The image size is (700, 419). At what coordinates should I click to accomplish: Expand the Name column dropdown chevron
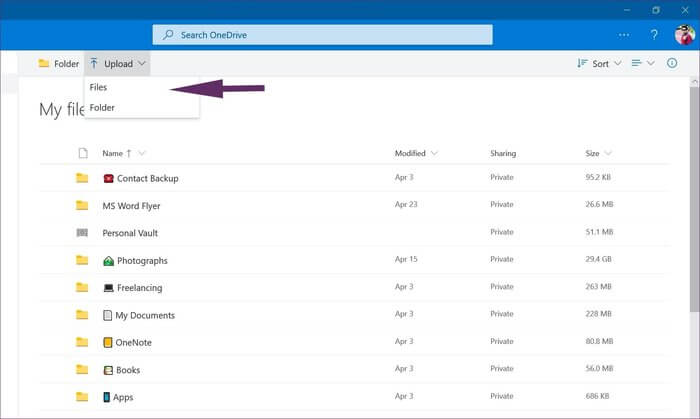click(x=142, y=153)
